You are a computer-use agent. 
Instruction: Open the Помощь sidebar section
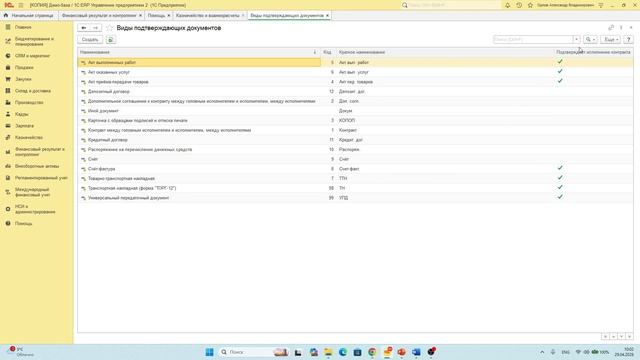click(x=23, y=224)
